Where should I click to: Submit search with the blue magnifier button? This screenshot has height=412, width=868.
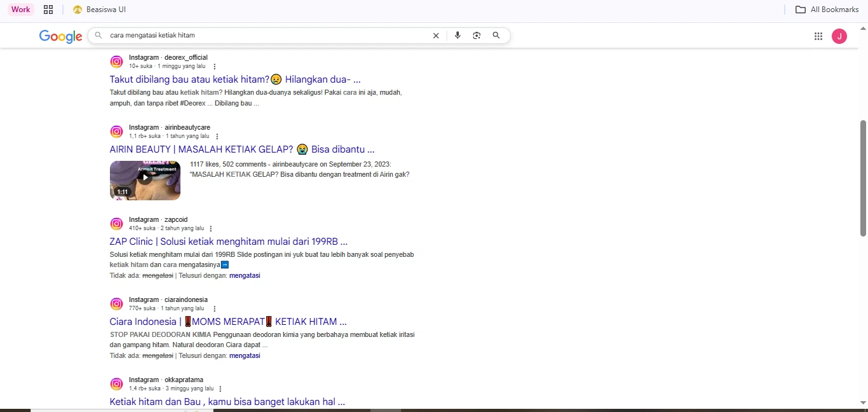click(x=496, y=36)
